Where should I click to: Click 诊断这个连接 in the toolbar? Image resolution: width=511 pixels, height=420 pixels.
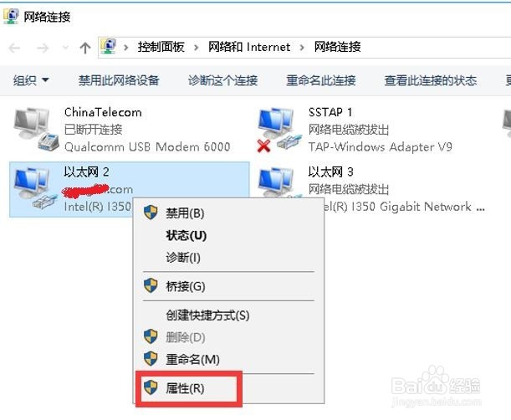pyautogui.click(x=223, y=80)
